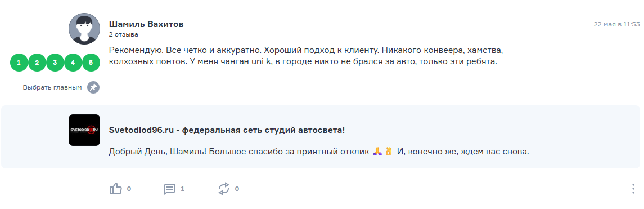Open the Svetodiod96.ru company name link

tap(227, 130)
